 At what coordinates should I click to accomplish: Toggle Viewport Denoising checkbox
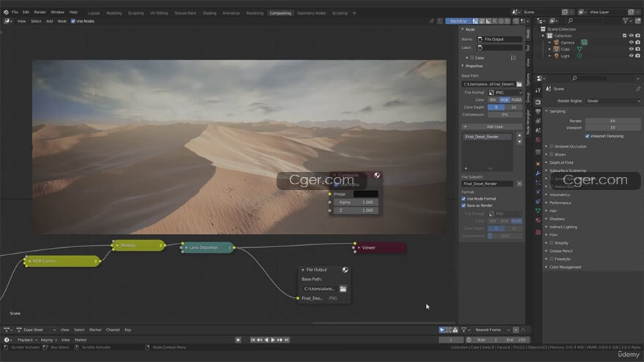pyautogui.click(x=588, y=136)
